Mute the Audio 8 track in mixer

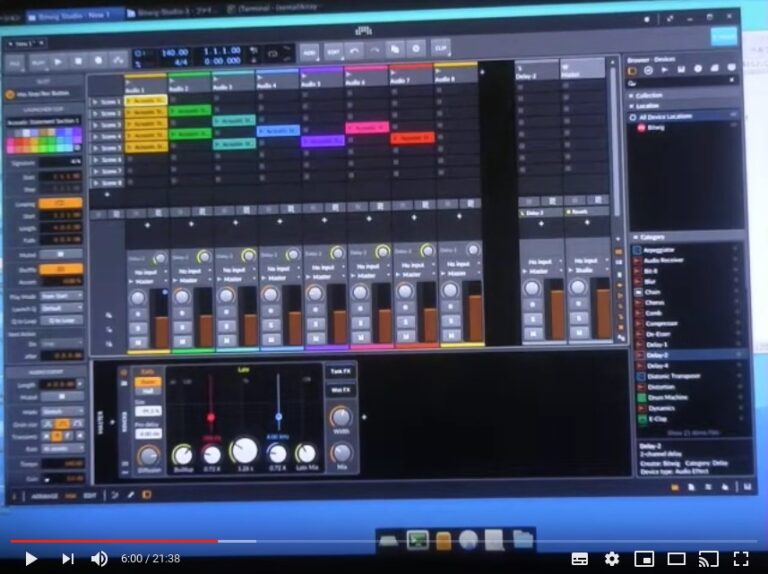click(x=451, y=335)
